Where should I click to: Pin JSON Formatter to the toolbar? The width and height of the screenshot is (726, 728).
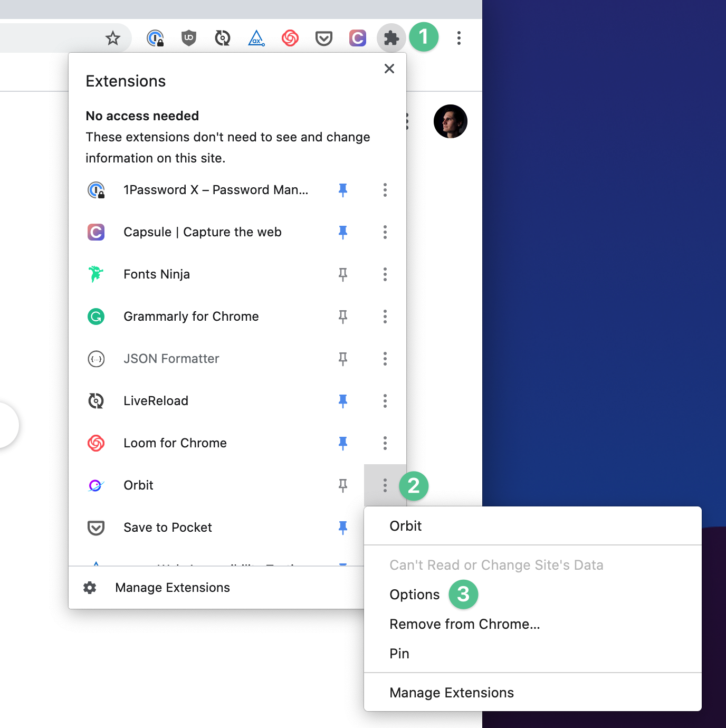click(343, 359)
